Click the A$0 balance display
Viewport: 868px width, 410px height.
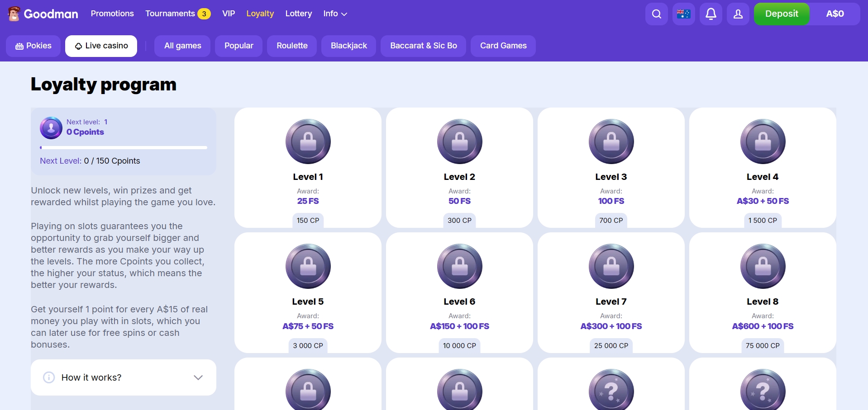(x=835, y=14)
